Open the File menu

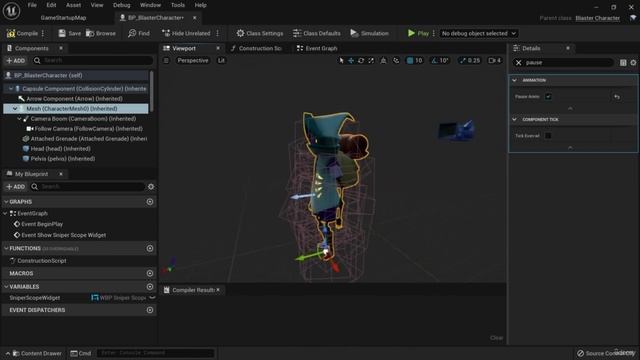32,5
